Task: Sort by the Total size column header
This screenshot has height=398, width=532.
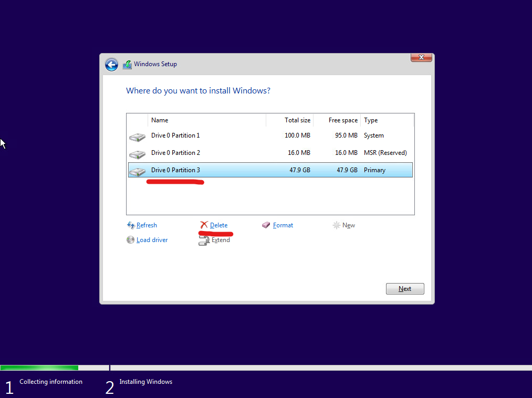Action: [289, 120]
